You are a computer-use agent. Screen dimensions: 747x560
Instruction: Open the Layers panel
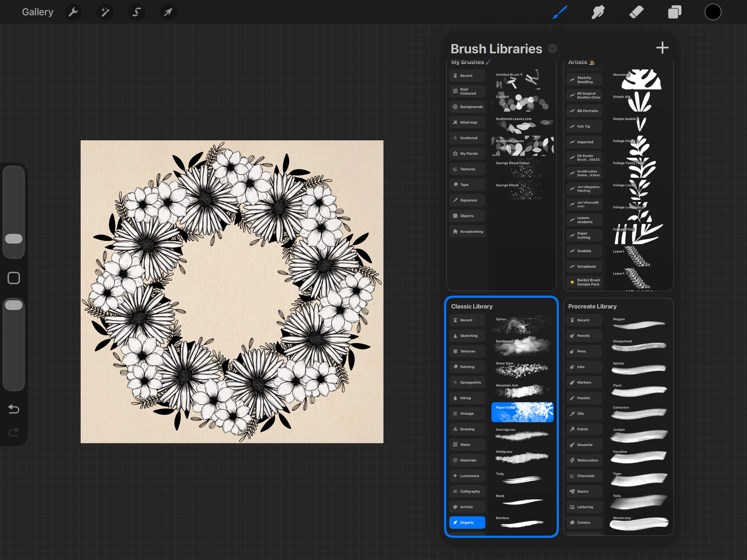click(674, 12)
